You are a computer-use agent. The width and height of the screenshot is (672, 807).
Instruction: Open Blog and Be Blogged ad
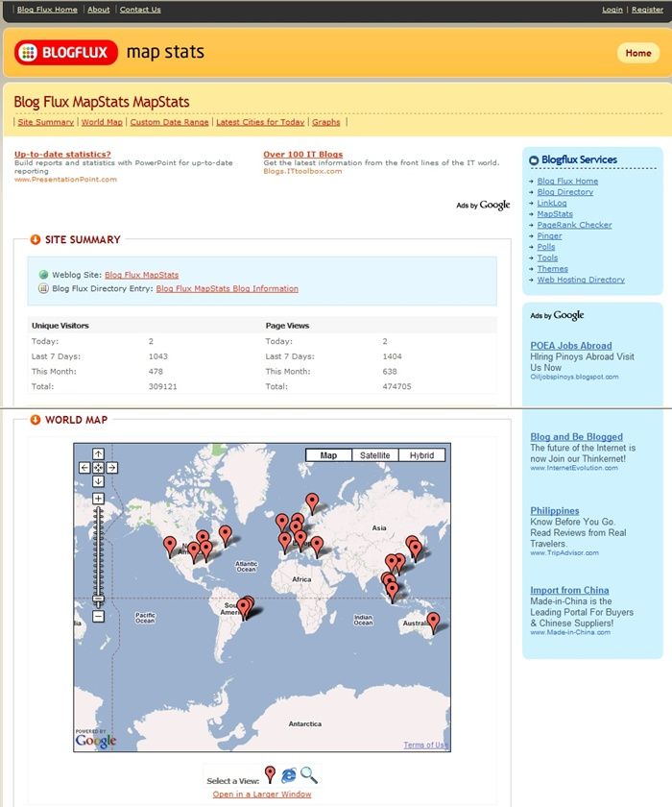coord(576,436)
